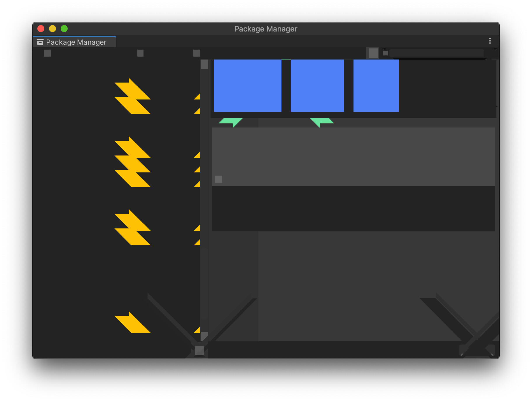Toggle the middle toolbar checkbox
Screen dimensions: 532x402
[140, 53]
